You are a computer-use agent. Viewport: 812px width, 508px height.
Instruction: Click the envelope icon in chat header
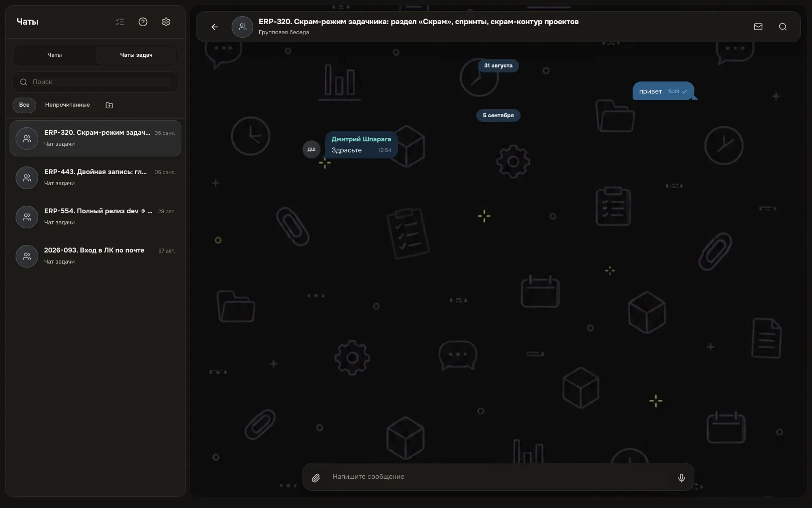pyautogui.click(x=758, y=27)
